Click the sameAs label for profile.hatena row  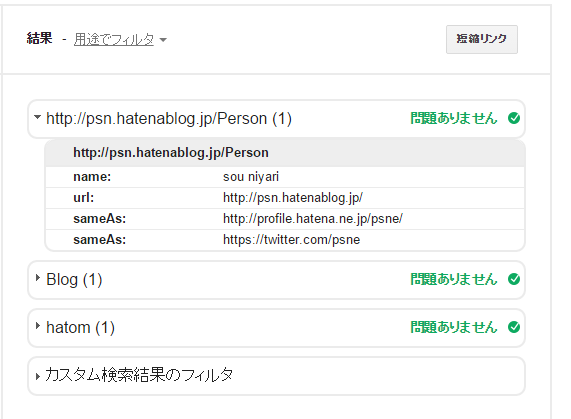tap(99, 219)
